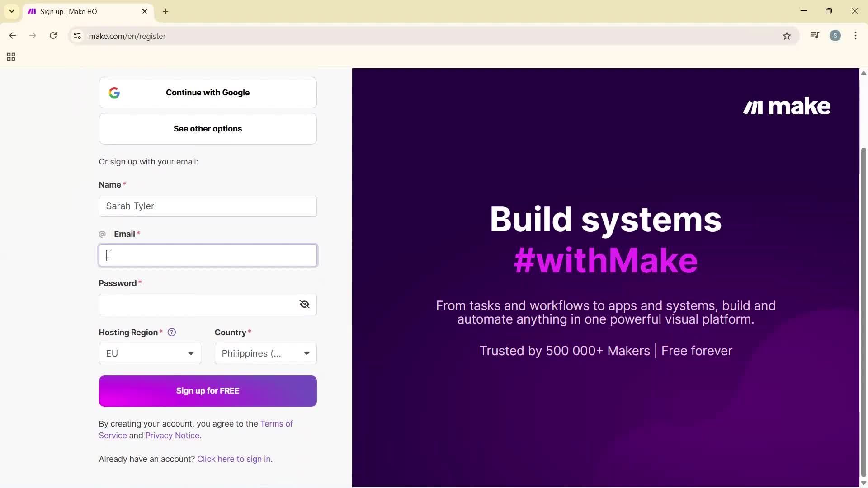
Task: Open the tab search chevron
Action: click(x=11, y=11)
